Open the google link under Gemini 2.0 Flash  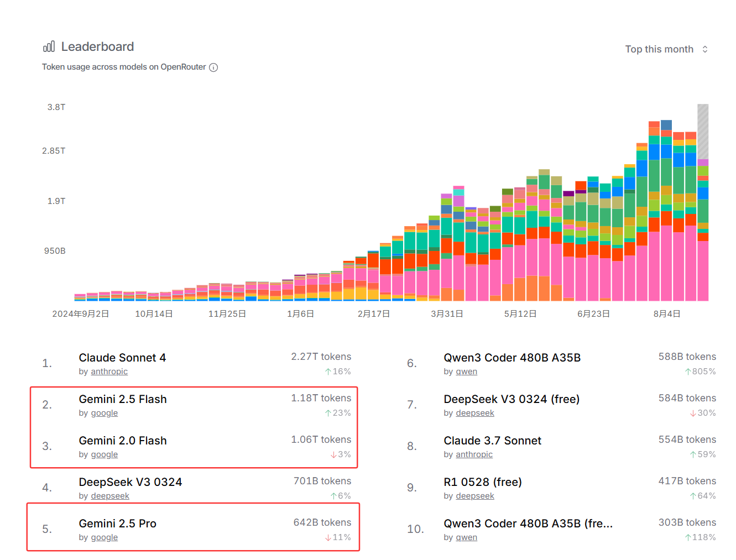pos(104,454)
